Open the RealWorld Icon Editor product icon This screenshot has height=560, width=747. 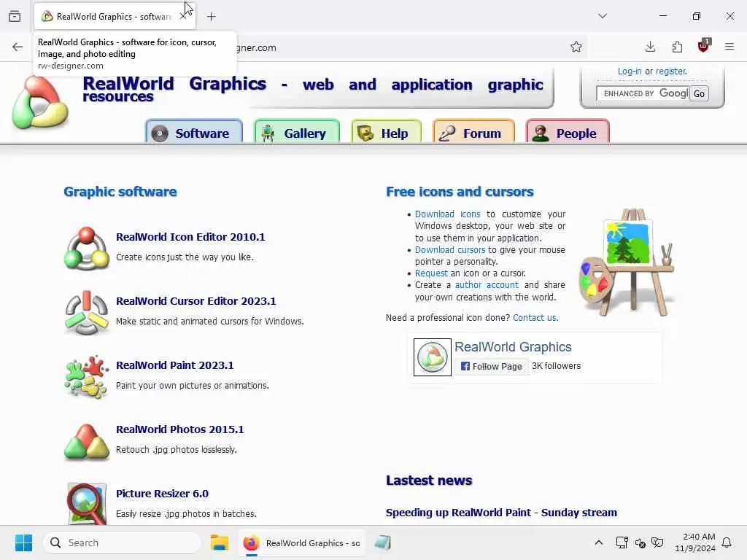tap(87, 249)
